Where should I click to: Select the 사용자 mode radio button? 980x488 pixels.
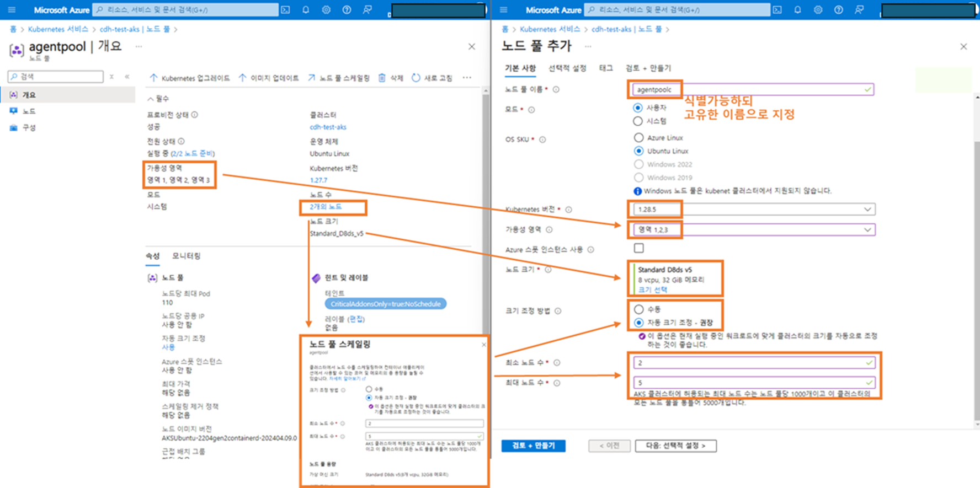[638, 108]
